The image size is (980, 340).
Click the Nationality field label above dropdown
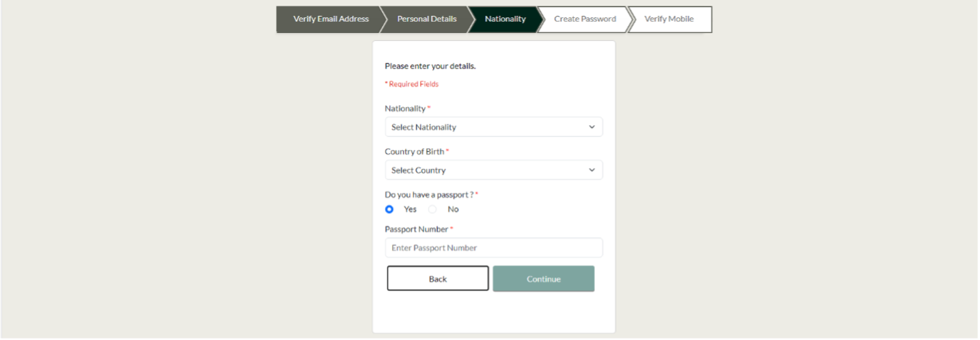[405, 109]
